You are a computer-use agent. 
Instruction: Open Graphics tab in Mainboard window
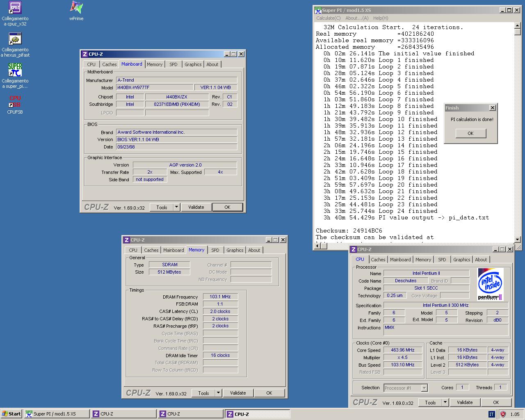coord(193,64)
